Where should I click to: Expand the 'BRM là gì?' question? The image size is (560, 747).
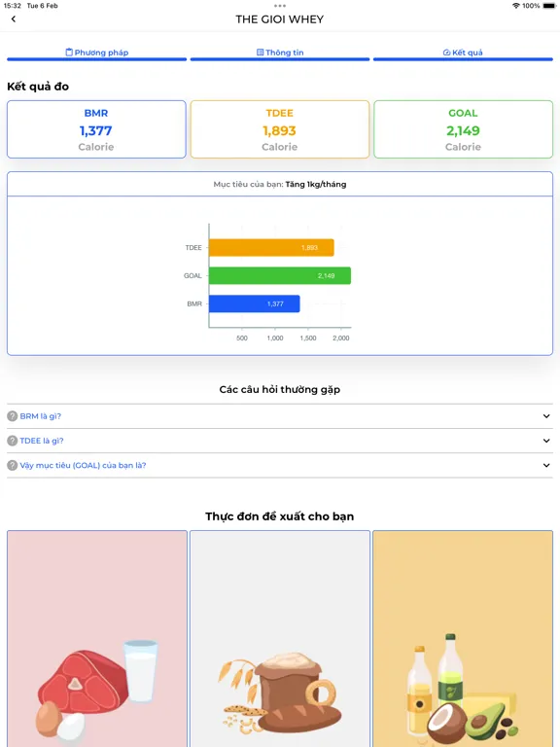click(280, 416)
